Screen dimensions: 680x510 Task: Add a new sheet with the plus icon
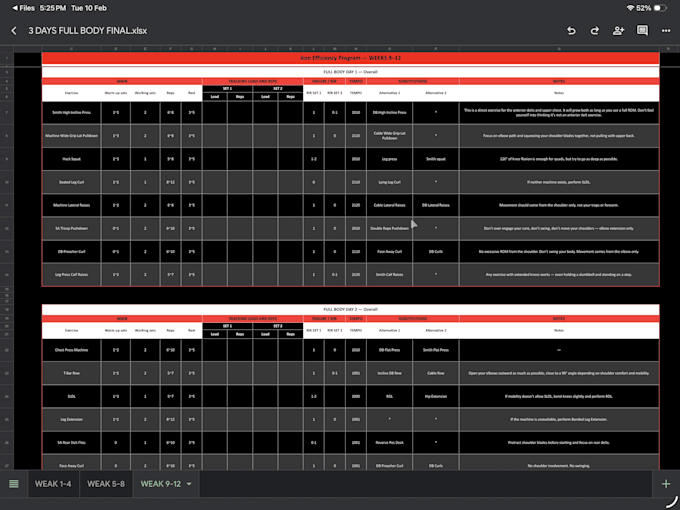tap(666, 484)
